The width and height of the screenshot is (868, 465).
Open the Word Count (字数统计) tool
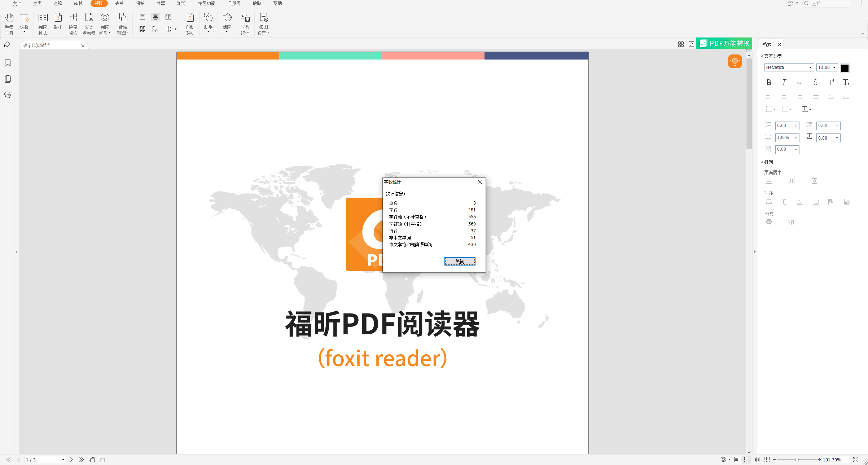tap(245, 23)
